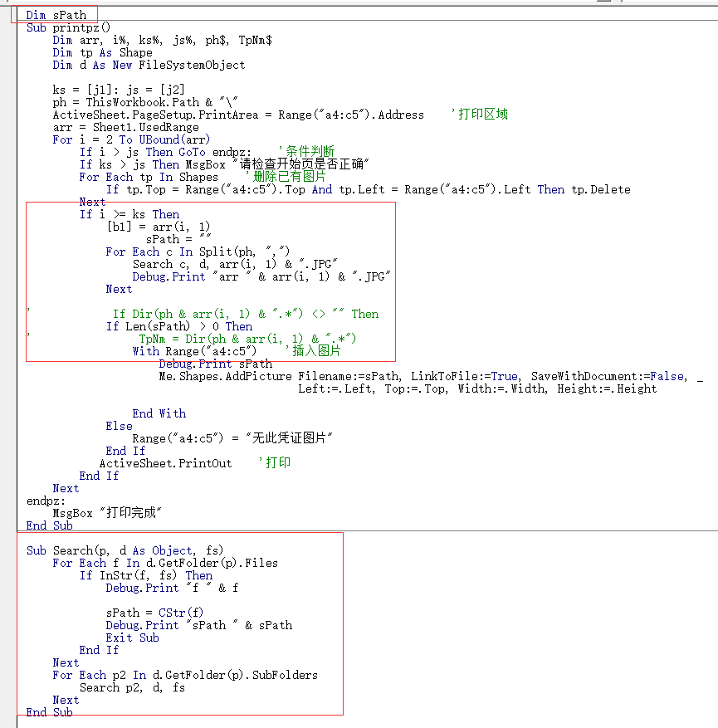Viewport: 718px width, 728px height.
Task: Click the '插入图片' comment
Action: click(x=313, y=351)
